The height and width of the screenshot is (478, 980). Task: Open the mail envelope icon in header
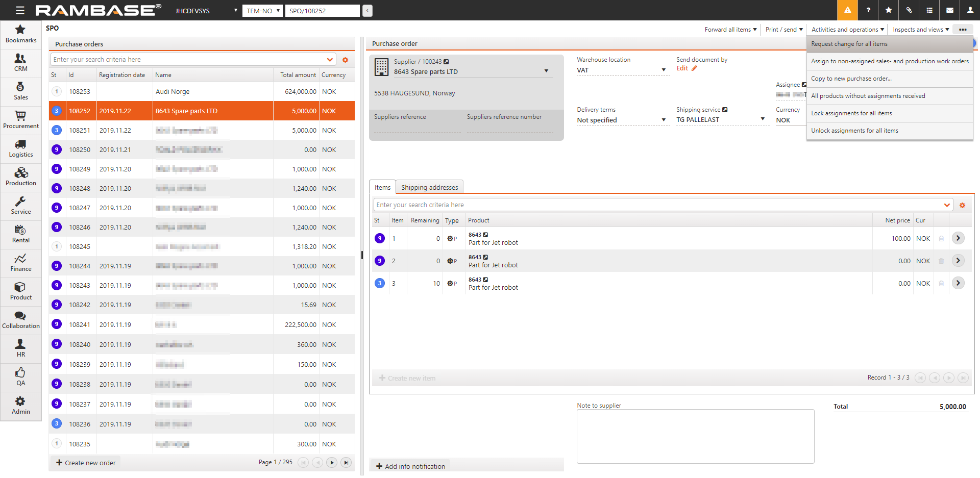(x=949, y=10)
